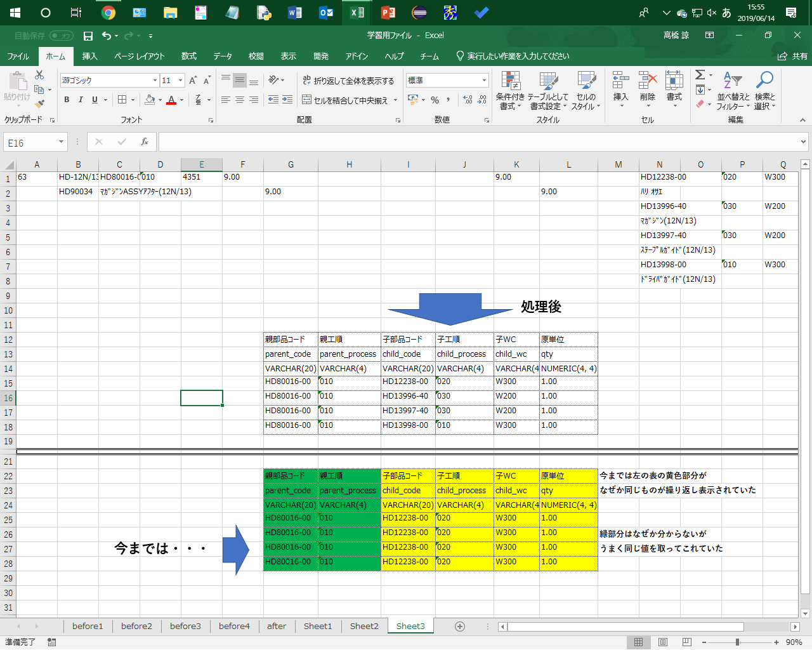Click the Save icon in quick access toolbar

(88, 36)
